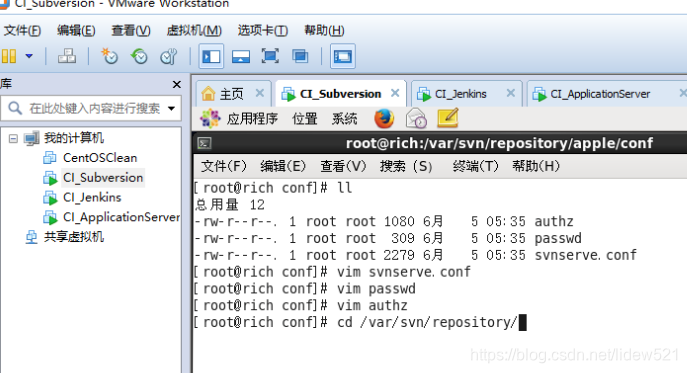The height and width of the screenshot is (373, 687).
Task: Open the 应用程序 GNOME menu
Action: click(252, 119)
